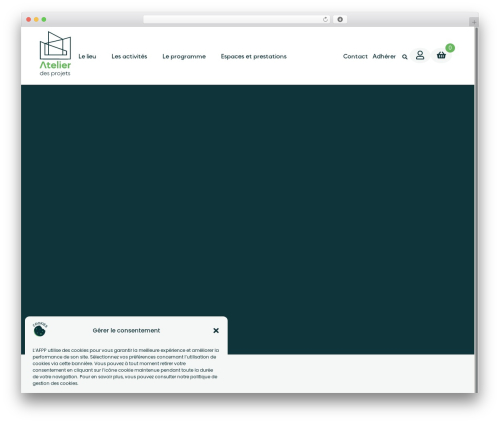The image size is (500, 423).
Task: Click the cookie icon in consent banner
Action: pos(40,330)
